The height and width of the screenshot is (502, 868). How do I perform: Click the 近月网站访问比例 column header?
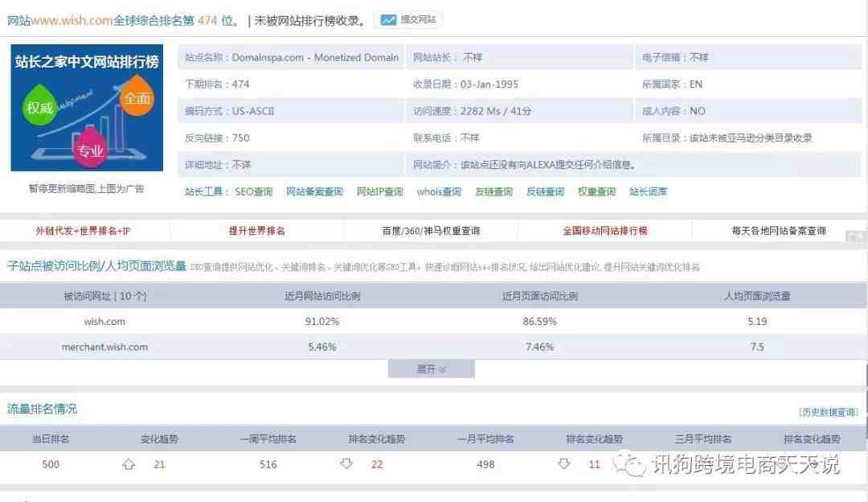pyautogui.click(x=322, y=296)
